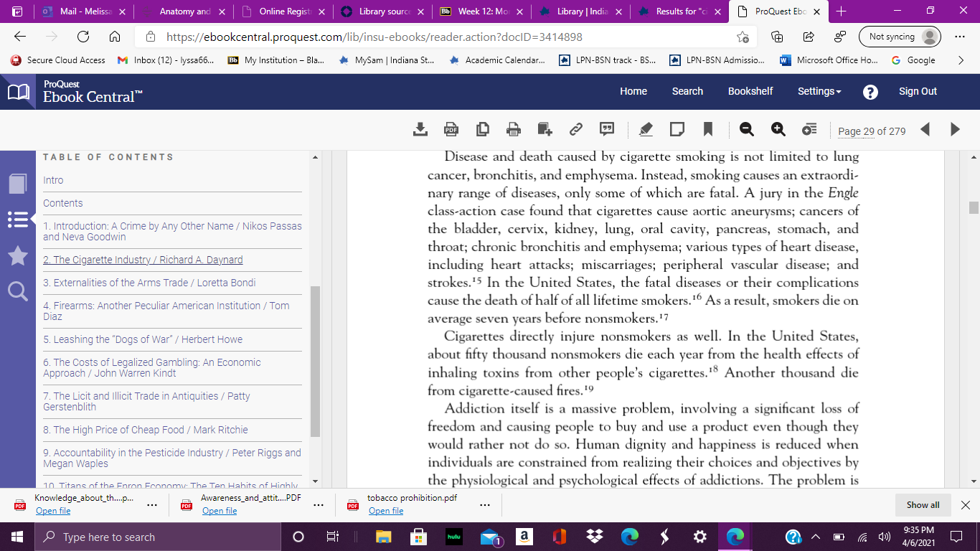The height and width of the screenshot is (551, 980).
Task: Click the Not syncing profile button
Action: pos(900,37)
